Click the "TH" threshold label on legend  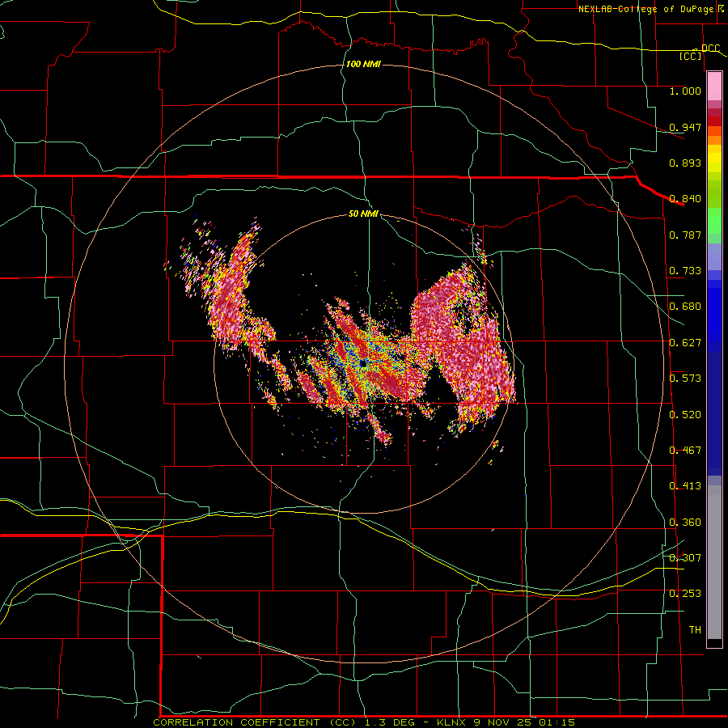pos(695,630)
